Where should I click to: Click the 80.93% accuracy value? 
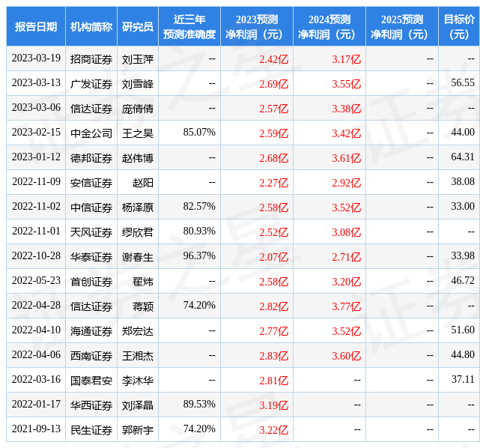pos(199,231)
